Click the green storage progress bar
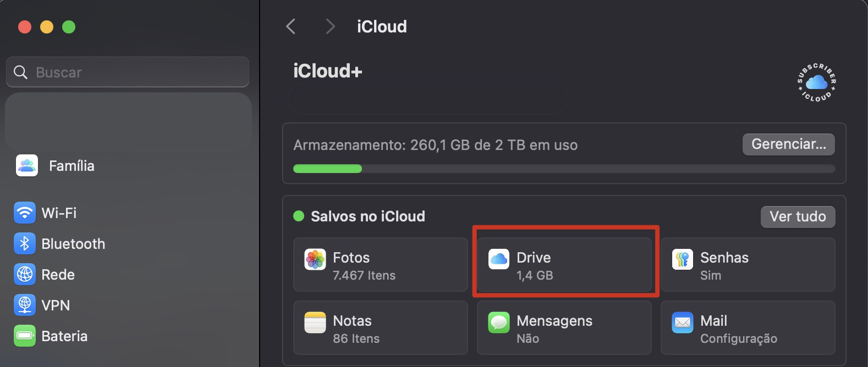Image resolution: width=868 pixels, height=367 pixels. click(327, 169)
